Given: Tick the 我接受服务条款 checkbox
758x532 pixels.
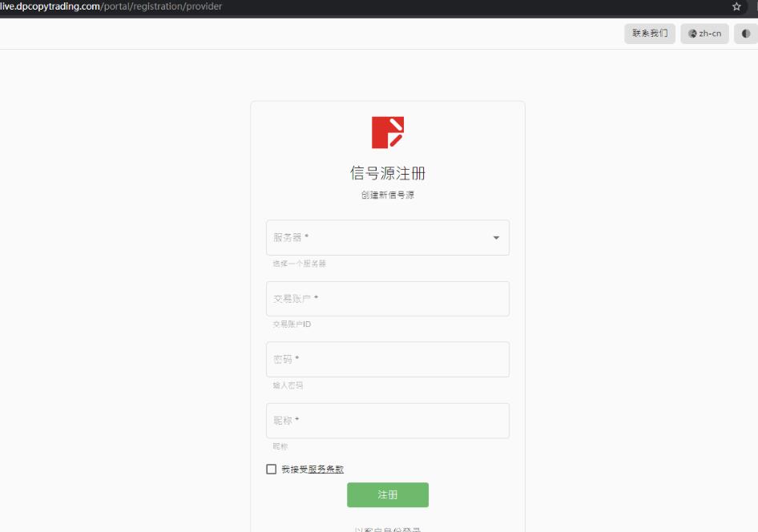Looking at the screenshot, I should [x=271, y=470].
